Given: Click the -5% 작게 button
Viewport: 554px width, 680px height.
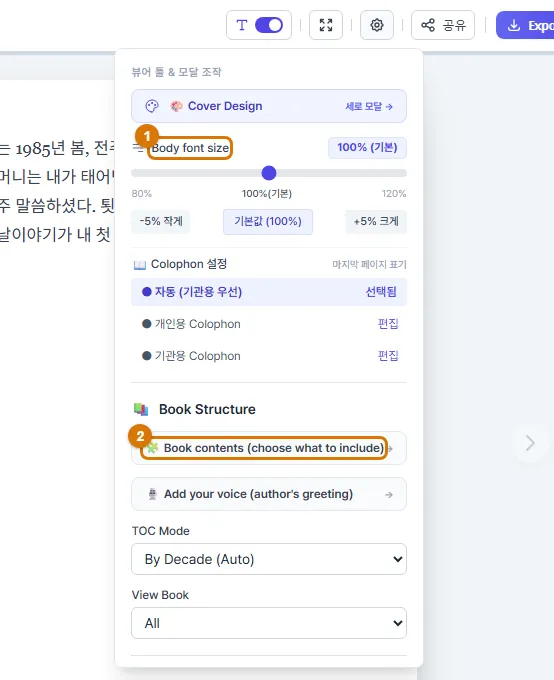Looking at the screenshot, I should tap(161, 221).
